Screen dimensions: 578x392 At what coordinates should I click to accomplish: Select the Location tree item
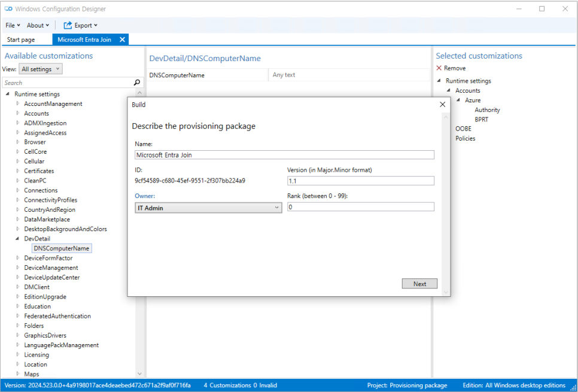(35, 364)
